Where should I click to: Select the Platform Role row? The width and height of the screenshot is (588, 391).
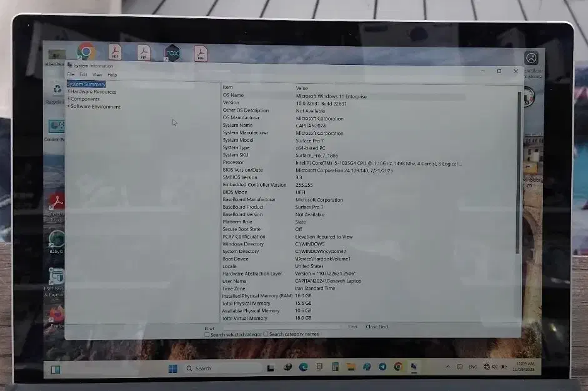(x=343, y=222)
